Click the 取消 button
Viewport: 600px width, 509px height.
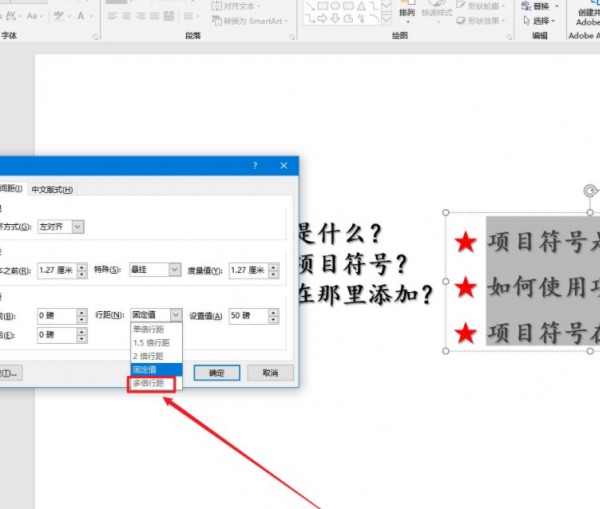[x=269, y=373]
